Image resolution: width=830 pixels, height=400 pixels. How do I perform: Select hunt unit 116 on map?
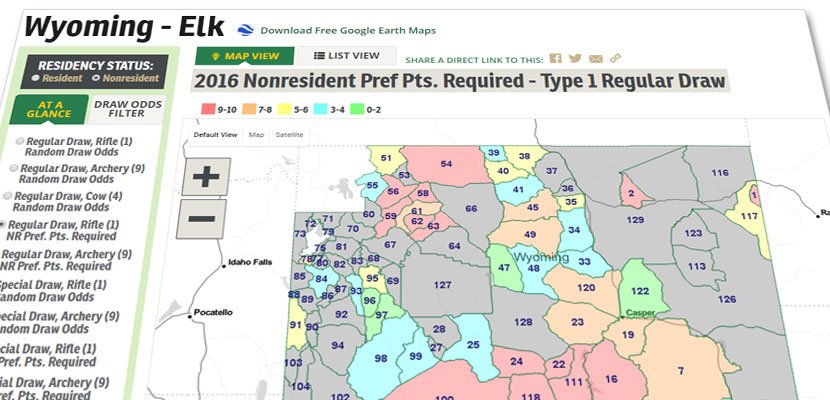pyautogui.click(x=720, y=172)
